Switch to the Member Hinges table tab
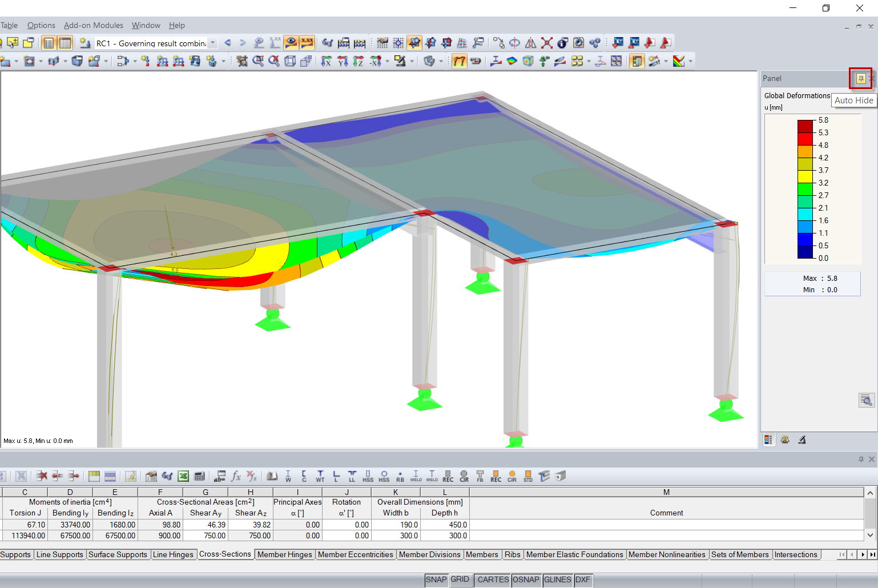Screen dimensions: 878x588 tap(284, 554)
